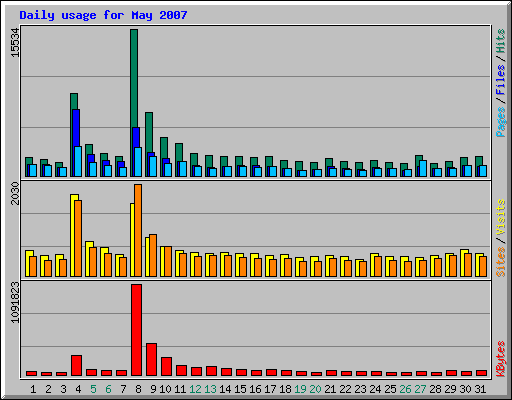Click green weekend day label 20
The image size is (512, 400).
click(315, 389)
